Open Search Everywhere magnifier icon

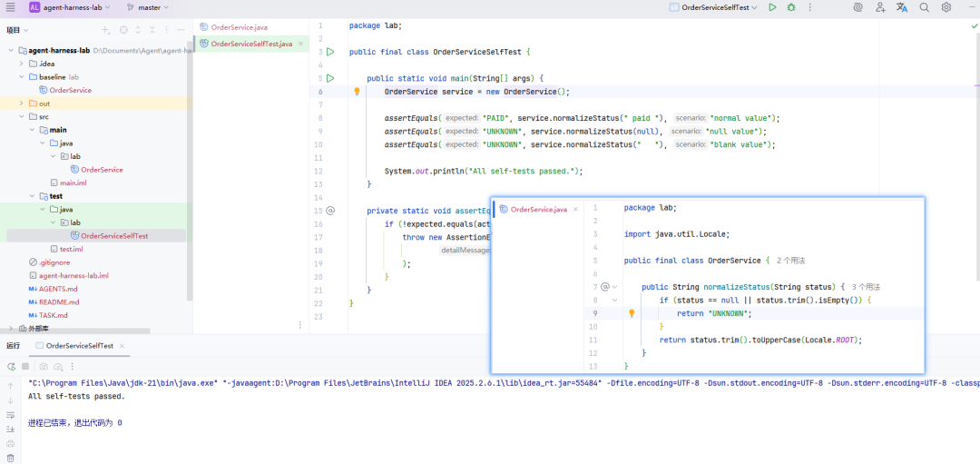click(x=924, y=7)
